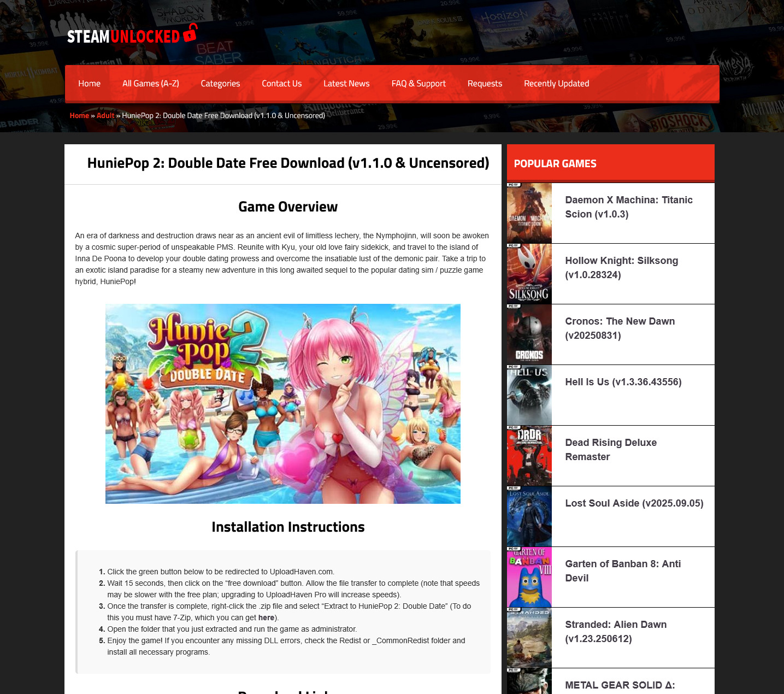
Task: Click the HuniePop 2 page title
Action: click(x=288, y=163)
